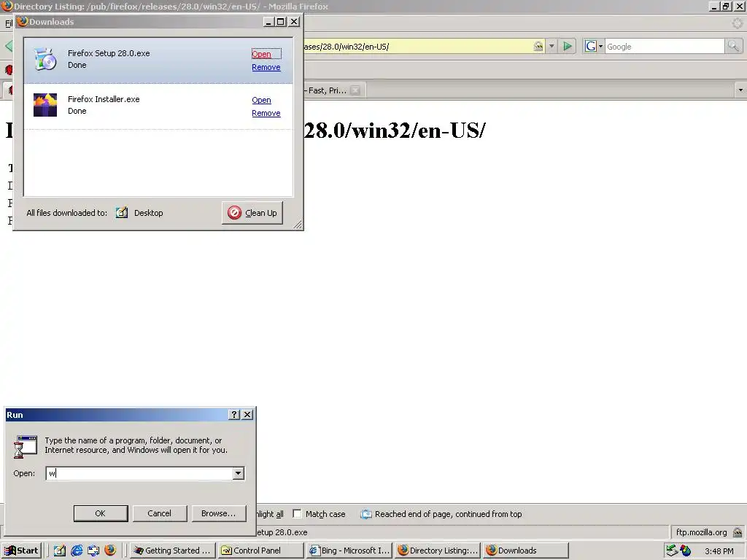This screenshot has height=560, width=747.
Task: Maximize the Downloads window
Action: 281,22
